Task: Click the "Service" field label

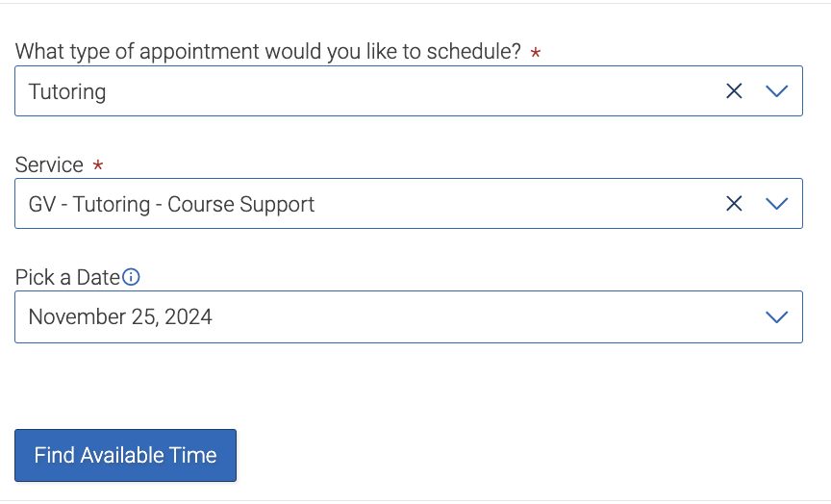Action: (x=49, y=165)
